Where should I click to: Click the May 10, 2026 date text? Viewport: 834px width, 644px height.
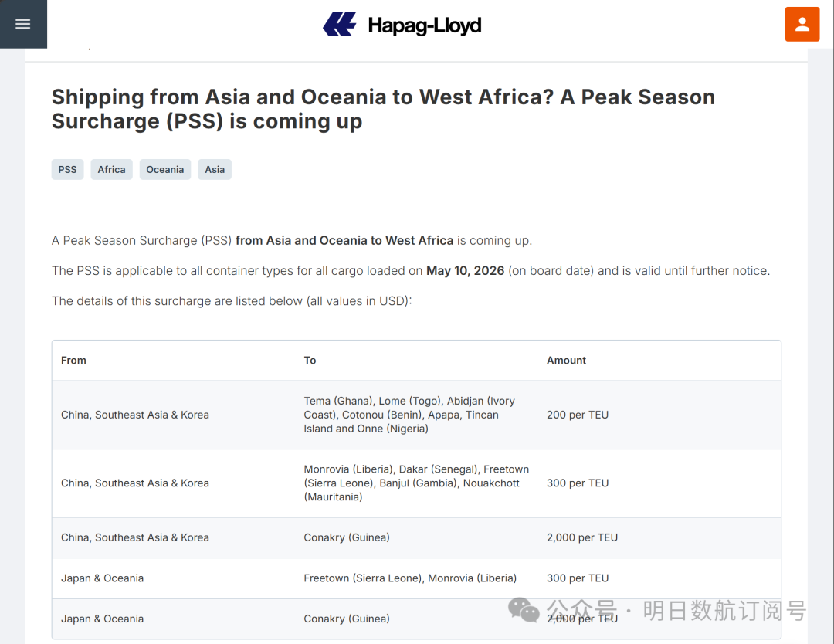466,271
